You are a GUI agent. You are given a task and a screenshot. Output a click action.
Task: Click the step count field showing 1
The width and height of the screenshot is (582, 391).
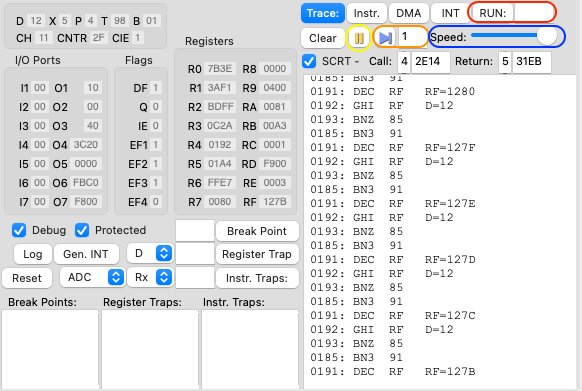(412, 37)
